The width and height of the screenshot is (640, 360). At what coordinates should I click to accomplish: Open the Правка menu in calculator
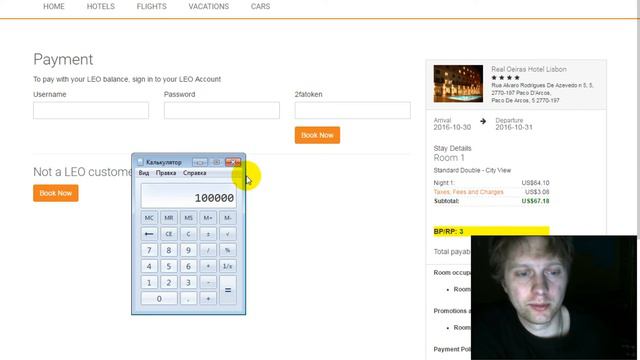[x=166, y=173]
